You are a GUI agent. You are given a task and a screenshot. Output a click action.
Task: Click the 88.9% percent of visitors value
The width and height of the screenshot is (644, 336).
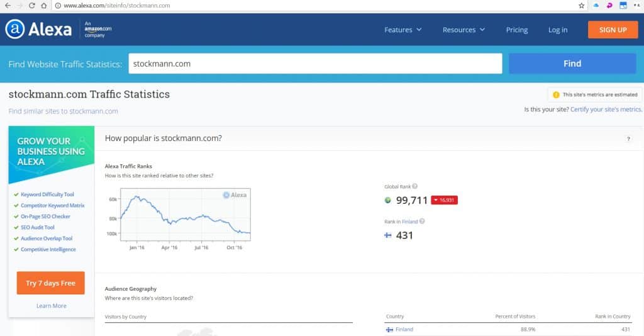pyautogui.click(x=528, y=330)
